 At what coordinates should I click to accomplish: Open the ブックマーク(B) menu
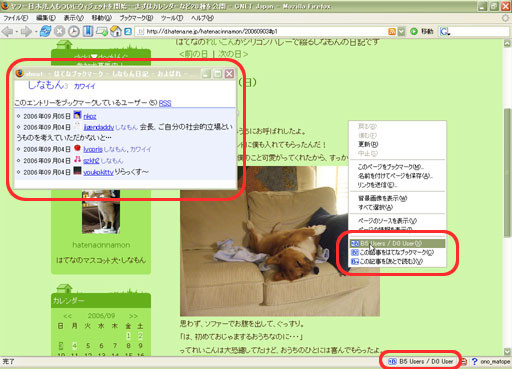point(136,18)
